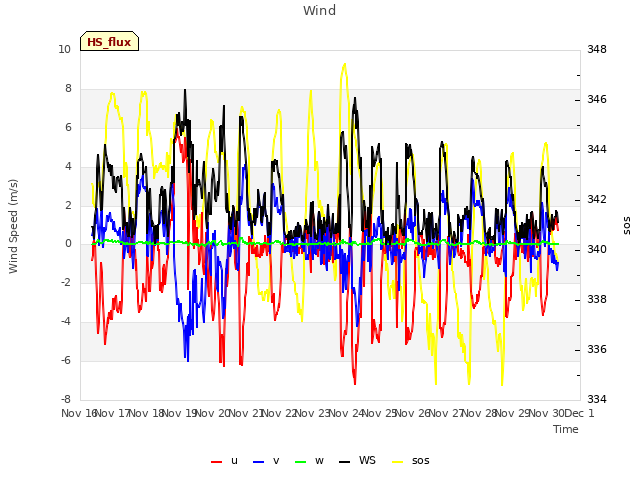Click the '10' left axis tick label
The image size is (640, 480).
64,49
